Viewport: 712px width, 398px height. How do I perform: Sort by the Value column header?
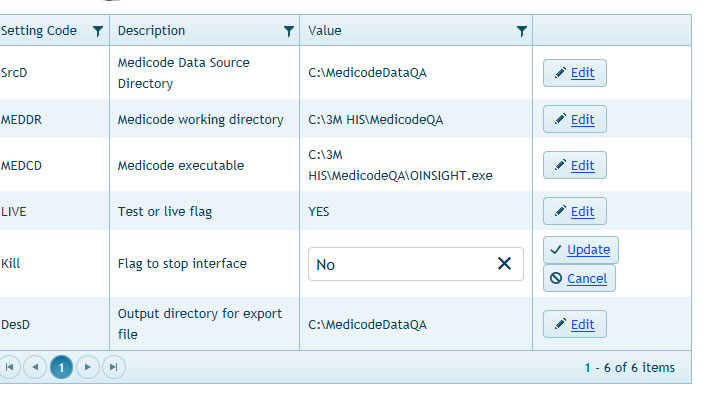[325, 30]
